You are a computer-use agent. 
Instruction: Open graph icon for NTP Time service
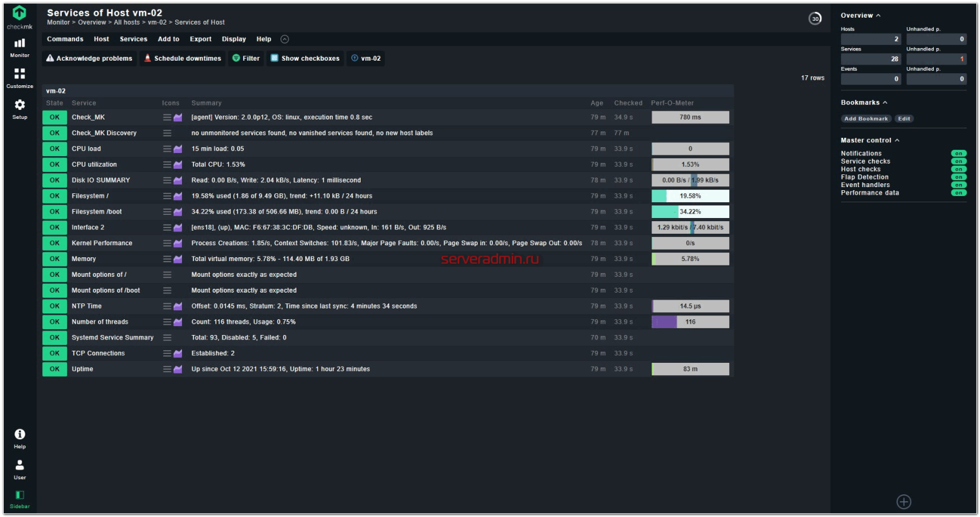[x=178, y=307]
